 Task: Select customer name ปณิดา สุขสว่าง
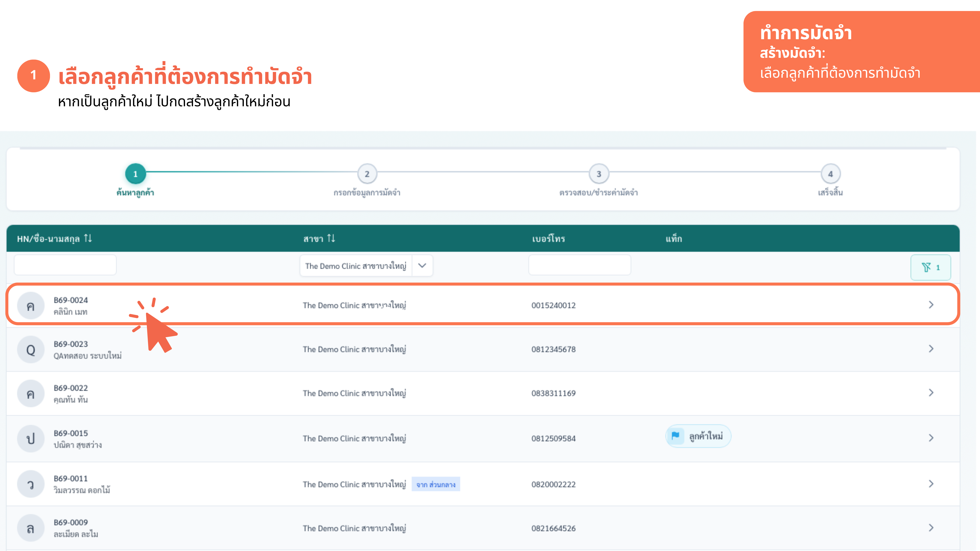pyautogui.click(x=78, y=445)
